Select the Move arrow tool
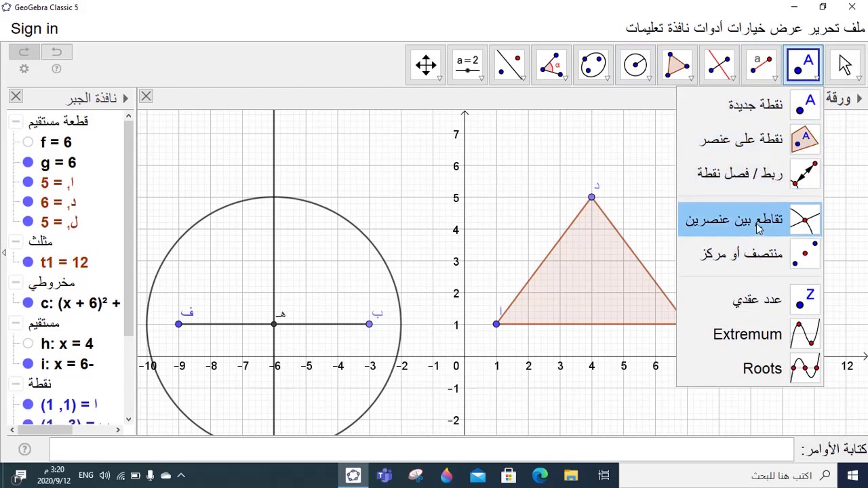868x488 pixels. (845, 65)
